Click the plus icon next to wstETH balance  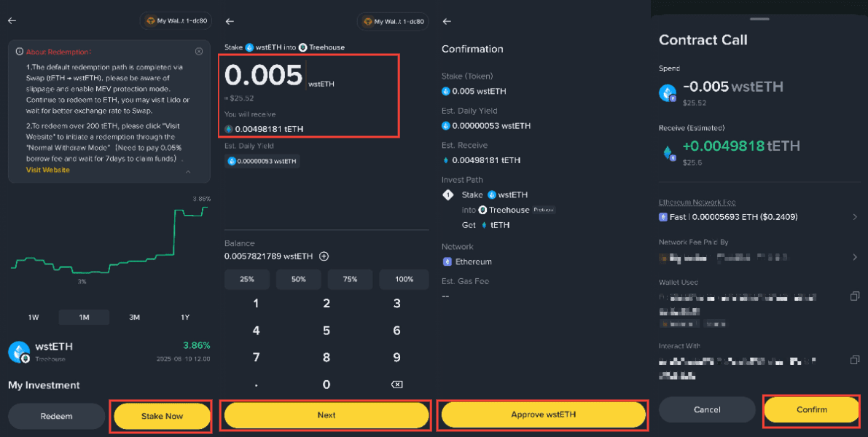(324, 256)
